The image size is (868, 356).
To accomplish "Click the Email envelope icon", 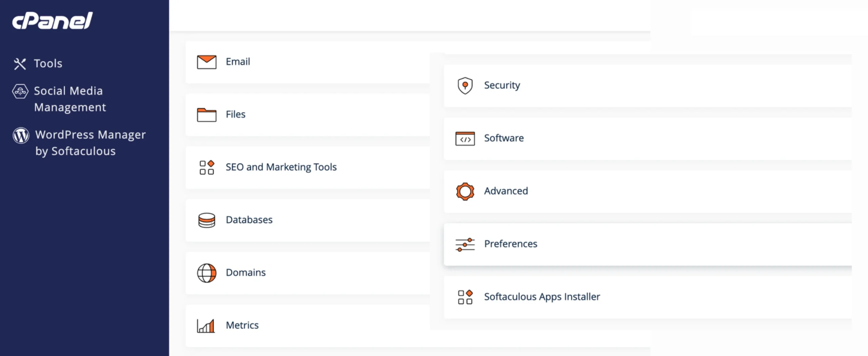I will 206,62.
